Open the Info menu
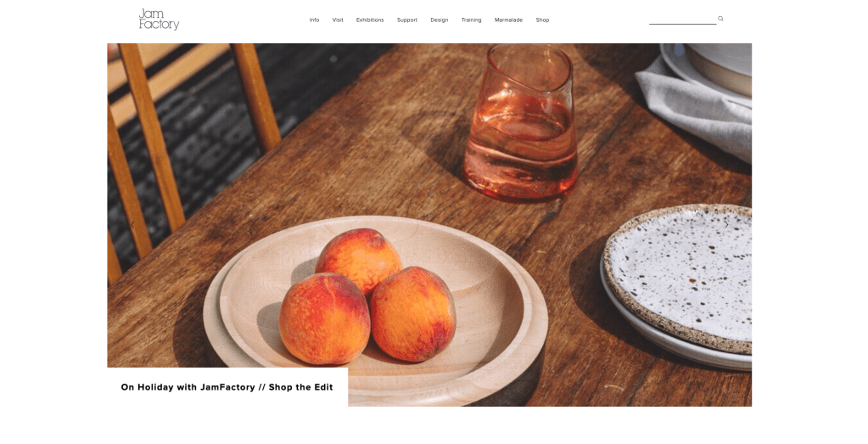868x444 pixels. click(x=314, y=20)
